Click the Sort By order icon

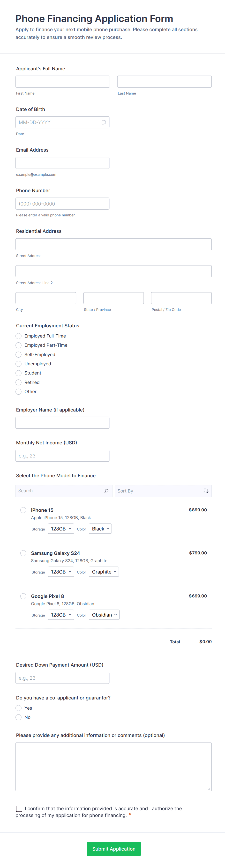click(x=206, y=491)
